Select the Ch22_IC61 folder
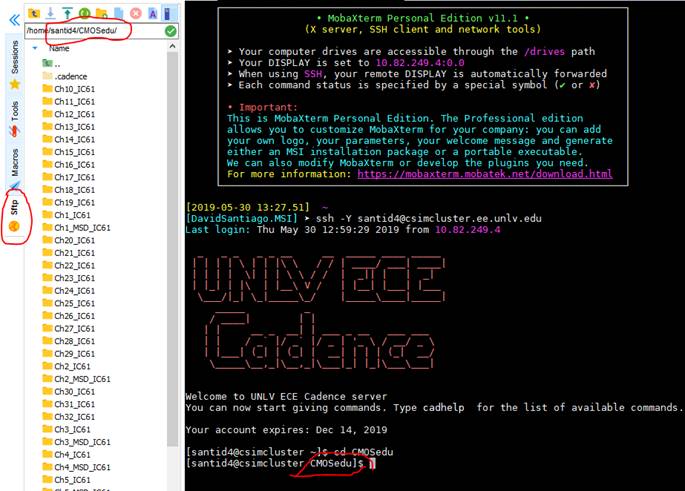Screen dimensions: 685x491 pyautogui.click(x=69, y=266)
